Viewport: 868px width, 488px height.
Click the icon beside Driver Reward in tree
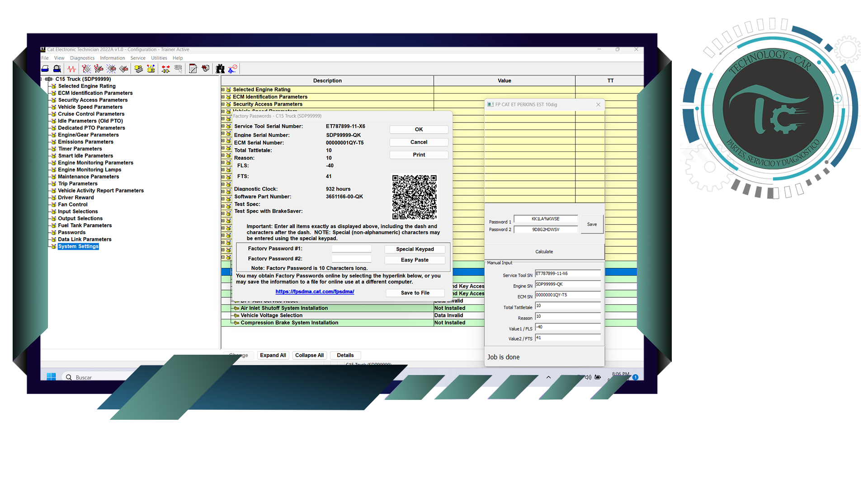[x=54, y=197]
